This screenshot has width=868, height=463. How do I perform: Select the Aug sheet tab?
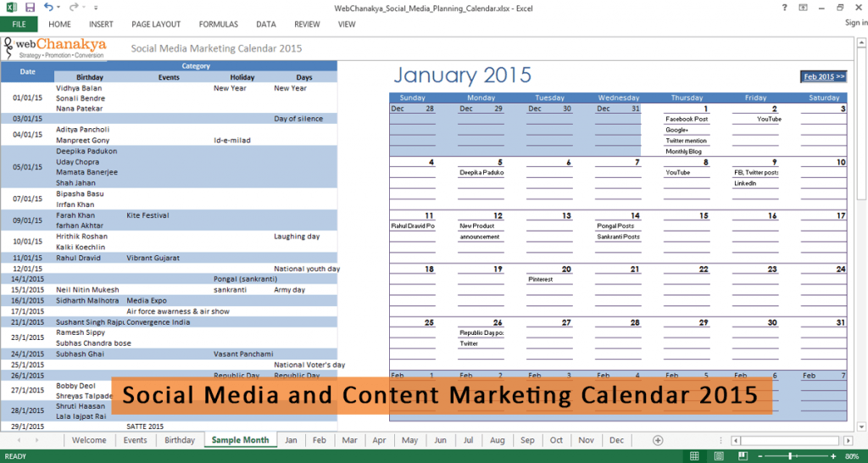point(497,440)
